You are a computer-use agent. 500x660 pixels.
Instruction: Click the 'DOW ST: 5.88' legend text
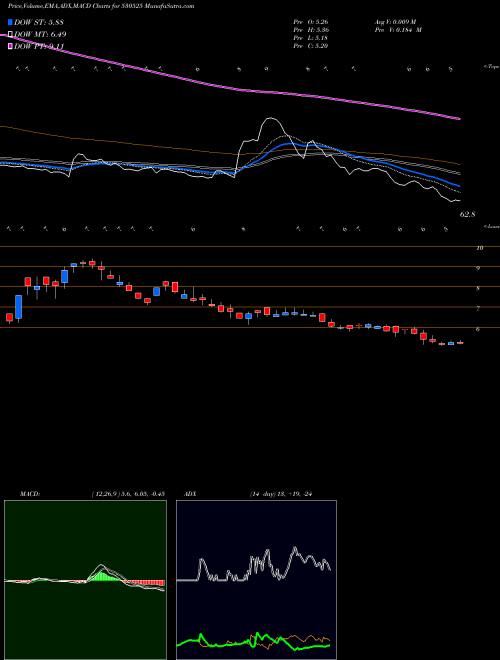(39, 22)
